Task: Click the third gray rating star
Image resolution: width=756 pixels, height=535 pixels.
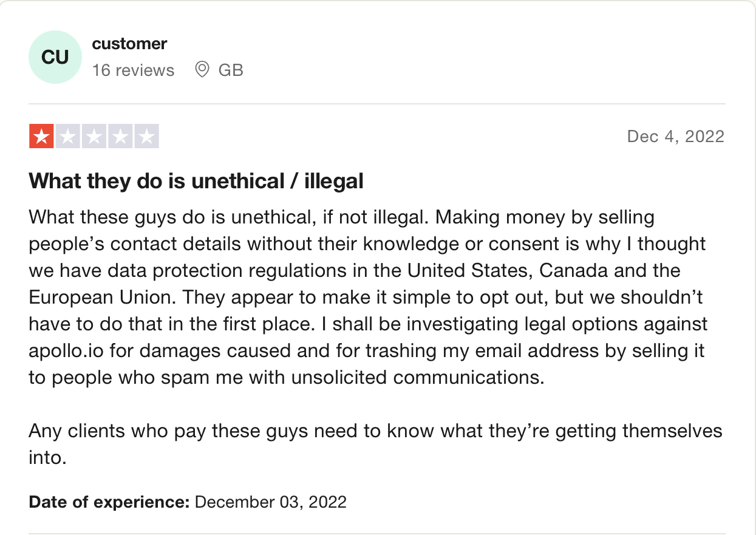Action: 94,137
